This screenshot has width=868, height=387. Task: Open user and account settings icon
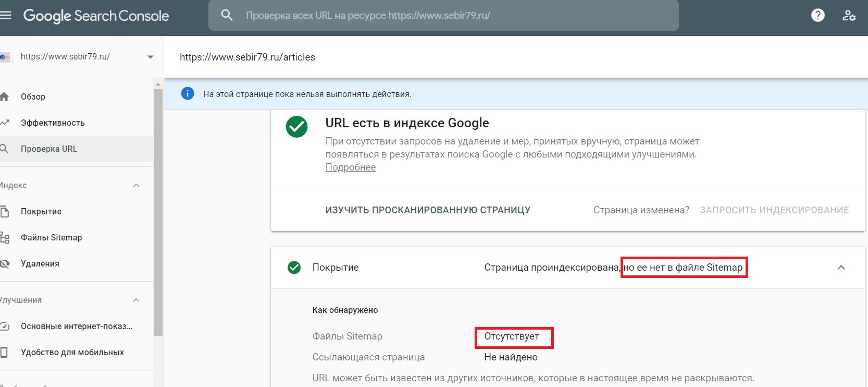point(849,16)
